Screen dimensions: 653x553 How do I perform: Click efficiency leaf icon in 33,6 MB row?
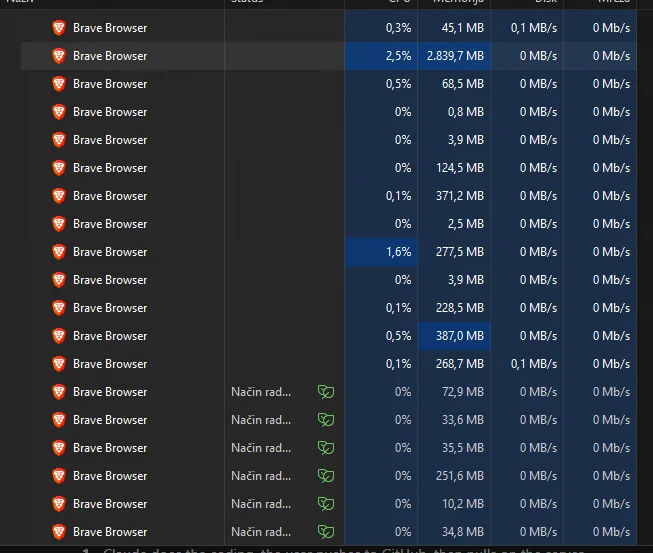(326, 420)
